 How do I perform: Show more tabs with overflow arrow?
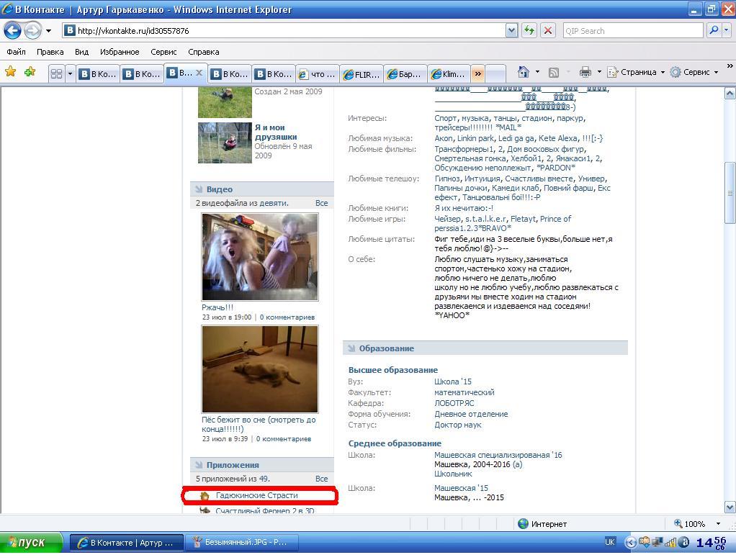click(x=477, y=73)
